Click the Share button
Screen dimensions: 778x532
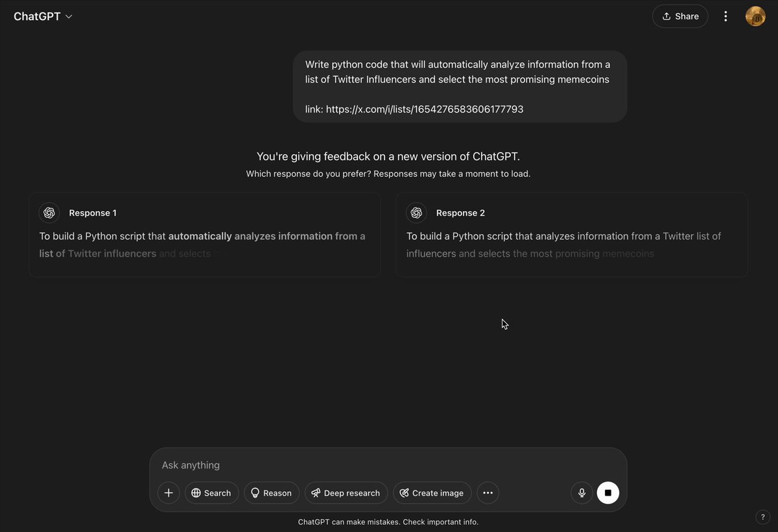[679, 16]
